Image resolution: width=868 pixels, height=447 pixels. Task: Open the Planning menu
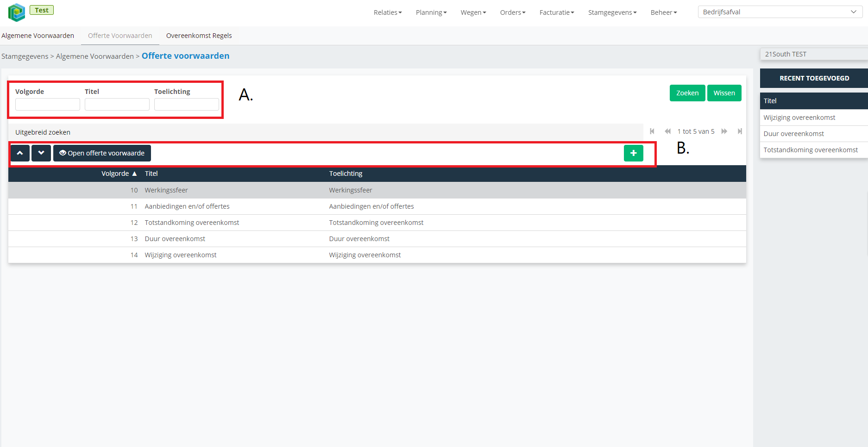431,12
